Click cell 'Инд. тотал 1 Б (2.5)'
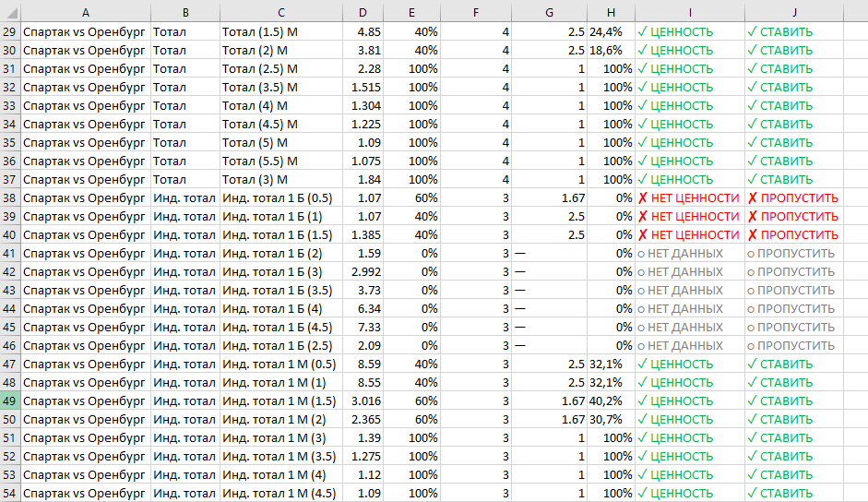 (278, 346)
